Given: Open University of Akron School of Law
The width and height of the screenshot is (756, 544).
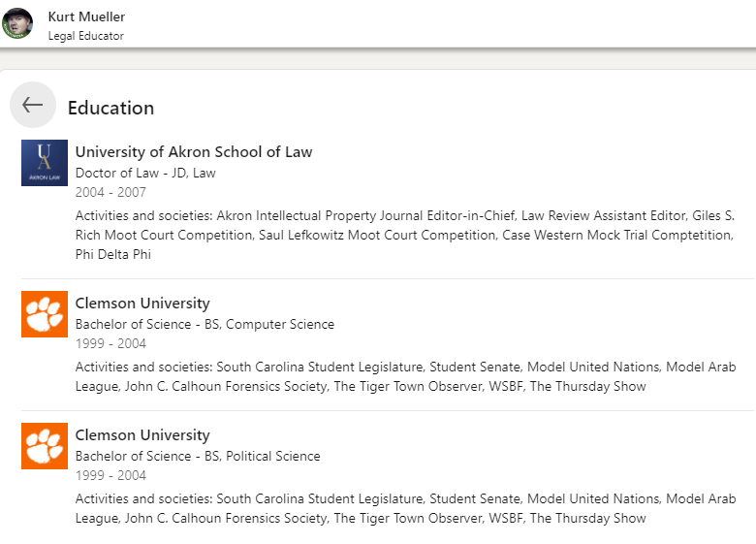Looking at the screenshot, I should (x=194, y=152).
